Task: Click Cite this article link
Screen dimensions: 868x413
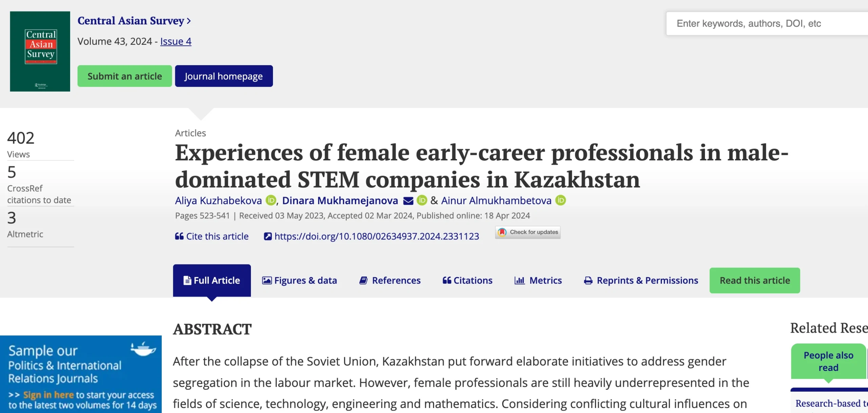Action: (212, 236)
